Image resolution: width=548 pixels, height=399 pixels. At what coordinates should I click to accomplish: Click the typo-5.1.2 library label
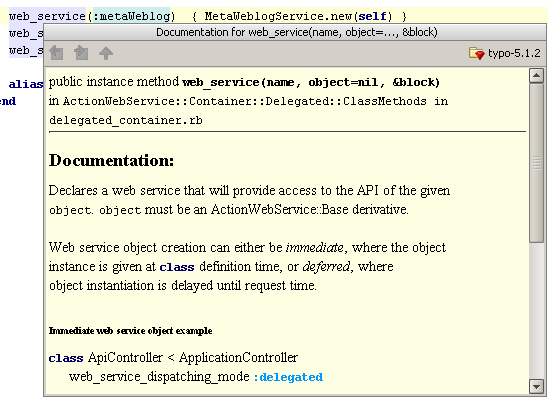pos(514,53)
